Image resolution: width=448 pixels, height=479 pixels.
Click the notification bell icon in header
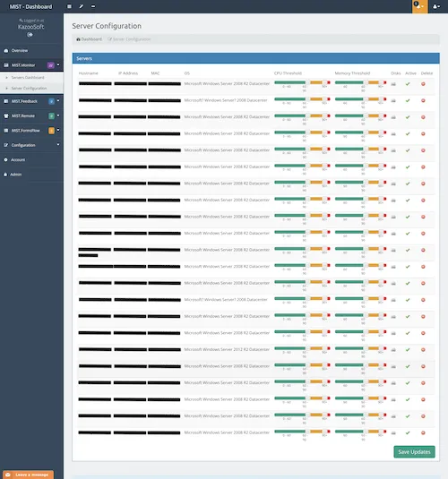(x=419, y=6)
